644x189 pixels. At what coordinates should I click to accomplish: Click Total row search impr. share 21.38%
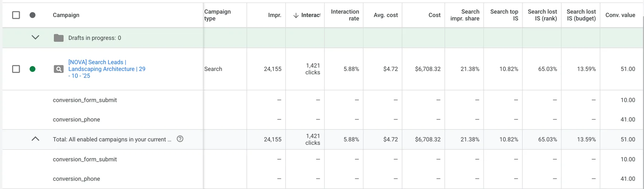coord(470,139)
